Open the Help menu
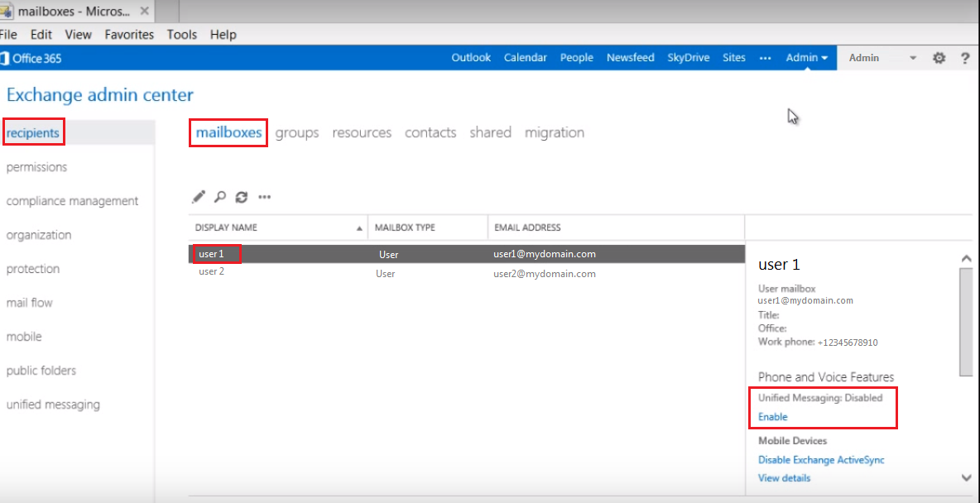Image resolution: width=980 pixels, height=503 pixels. point(223,35)
